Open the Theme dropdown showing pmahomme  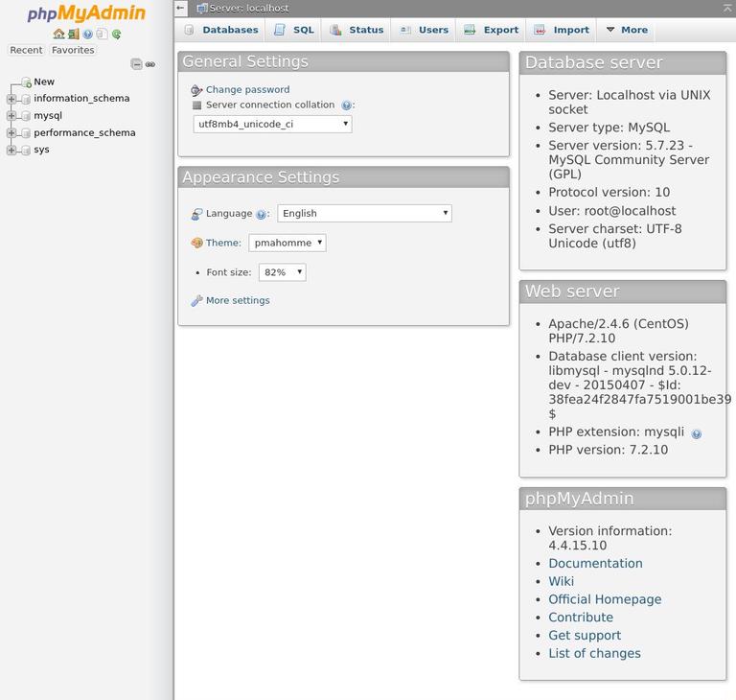287,243
